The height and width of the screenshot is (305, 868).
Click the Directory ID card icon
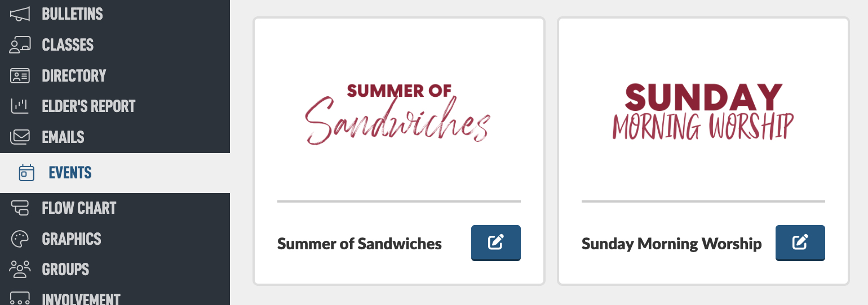coord(20,75)
